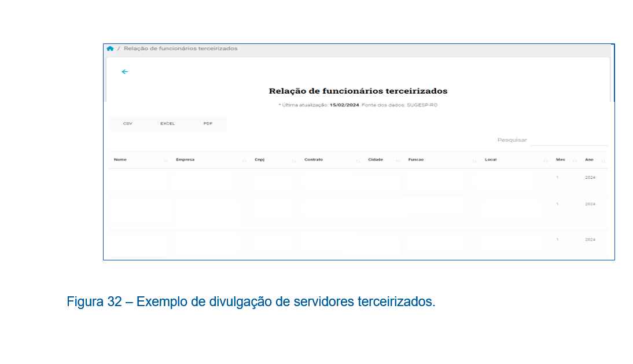Click the Cidade column header

click(376, 159)
